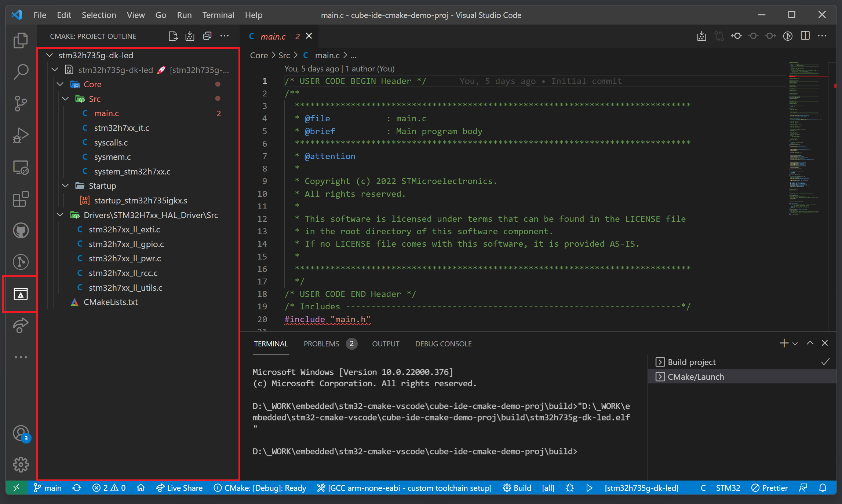Toggle the Prettier status bar item
This screenshot has width=842, height=504.
[x=769, y=488]
